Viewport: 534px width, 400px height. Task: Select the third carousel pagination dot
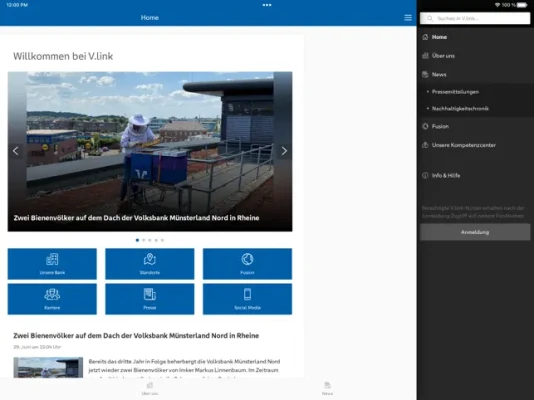[x=150, y=240]
